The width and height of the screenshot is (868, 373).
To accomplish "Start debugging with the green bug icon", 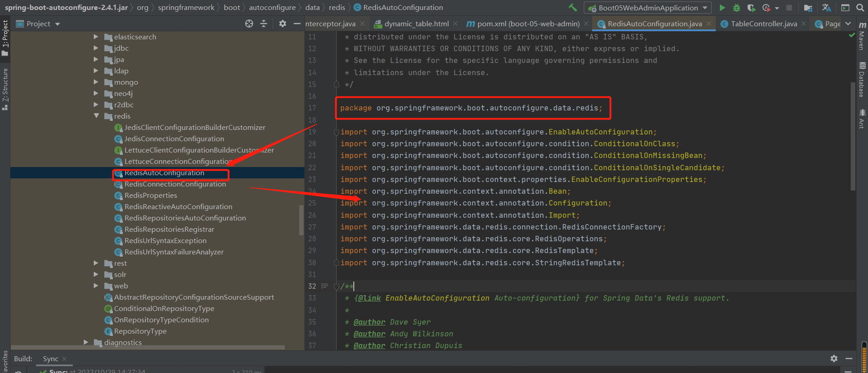I will (x=737, y=8).
